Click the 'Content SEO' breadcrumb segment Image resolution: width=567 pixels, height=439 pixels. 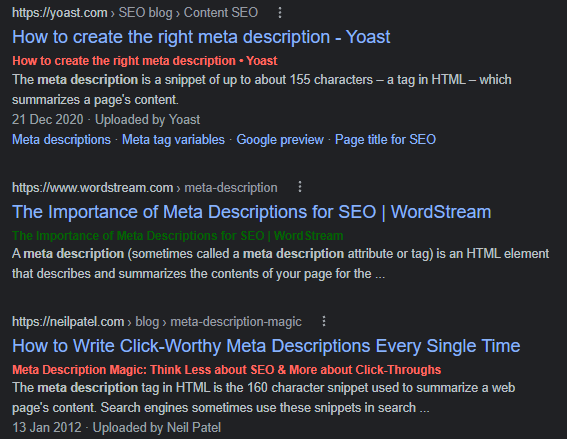click(x=221, y=13)
